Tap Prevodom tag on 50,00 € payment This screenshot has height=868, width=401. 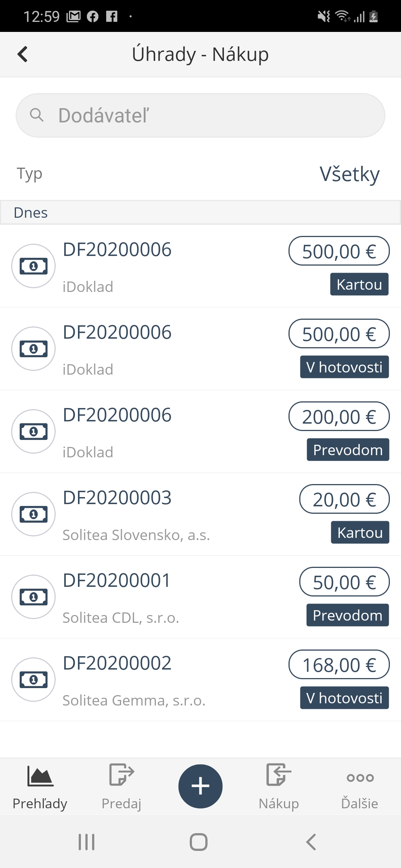(348, 615)
